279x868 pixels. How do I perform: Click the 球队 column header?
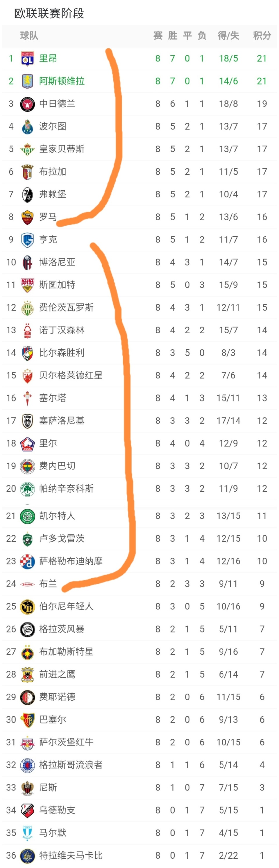click(x=29, y=36)
